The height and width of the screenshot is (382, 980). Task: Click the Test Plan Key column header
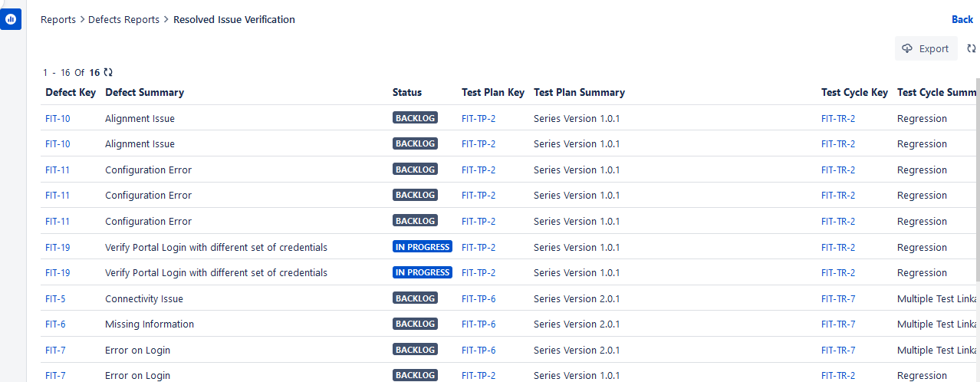493,92
